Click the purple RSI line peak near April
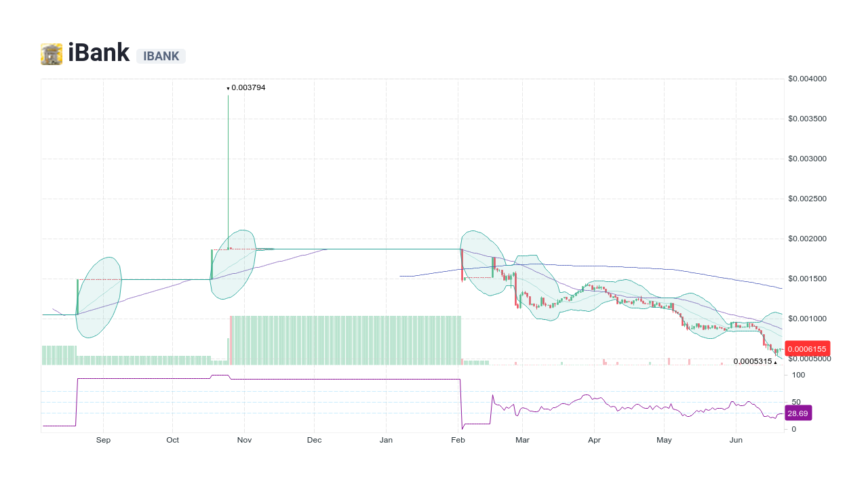This screenshot has height=488, width=868. pos(585,396)
